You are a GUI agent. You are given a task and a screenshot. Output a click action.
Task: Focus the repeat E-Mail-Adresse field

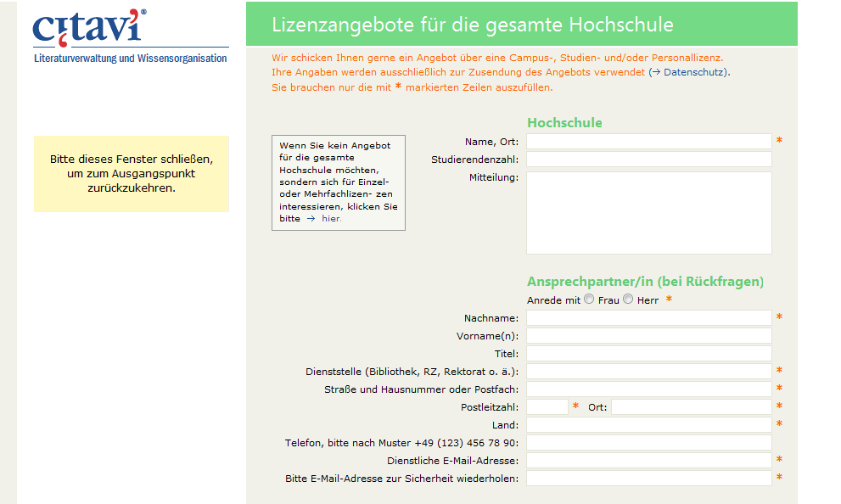tap(649, 479)
